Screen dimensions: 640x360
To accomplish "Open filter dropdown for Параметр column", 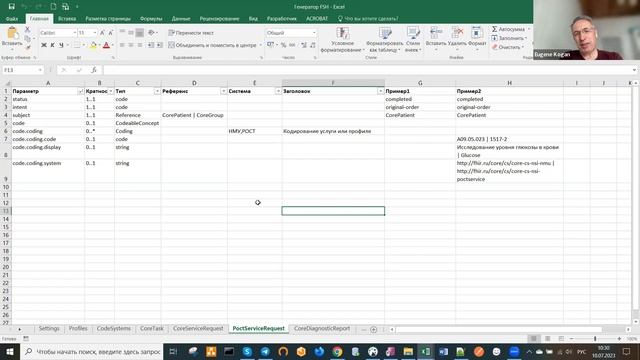I will click(x=80, y=91).
